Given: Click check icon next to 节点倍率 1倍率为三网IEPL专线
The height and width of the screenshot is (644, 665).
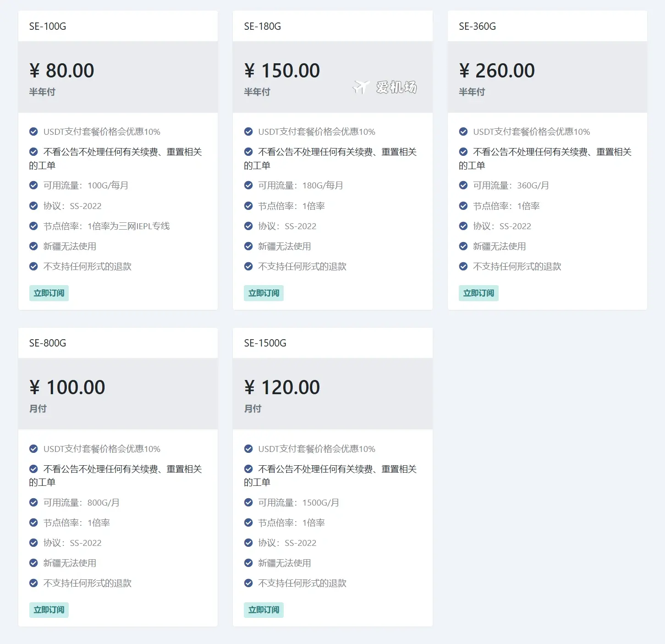Looking at the screenshot, I should pos(33,226).
